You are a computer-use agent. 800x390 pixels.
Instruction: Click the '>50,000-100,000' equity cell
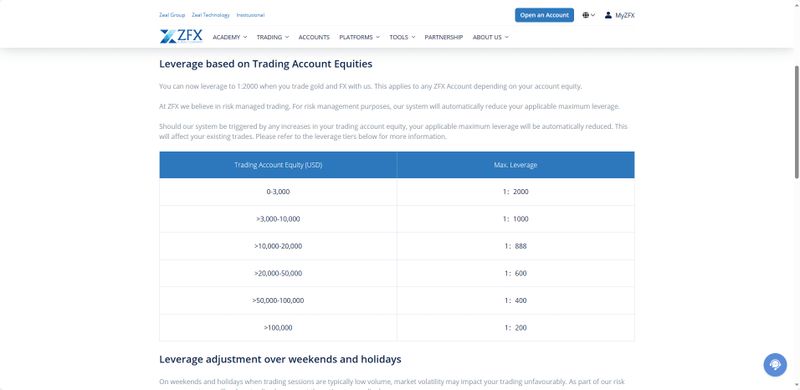pyautogui.click(x=278, y=300)
